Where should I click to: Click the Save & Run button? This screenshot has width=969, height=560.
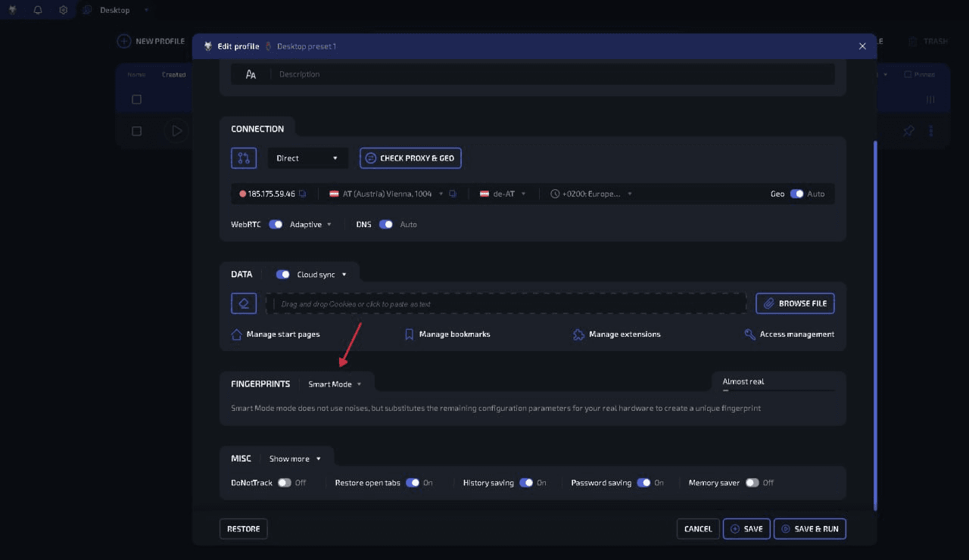click(x=810, y=528)
